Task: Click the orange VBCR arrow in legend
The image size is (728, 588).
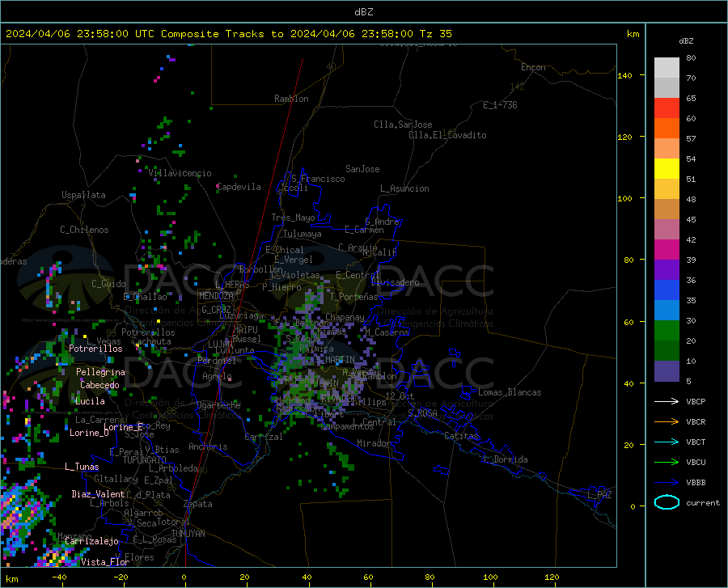Action: (667, 422)
